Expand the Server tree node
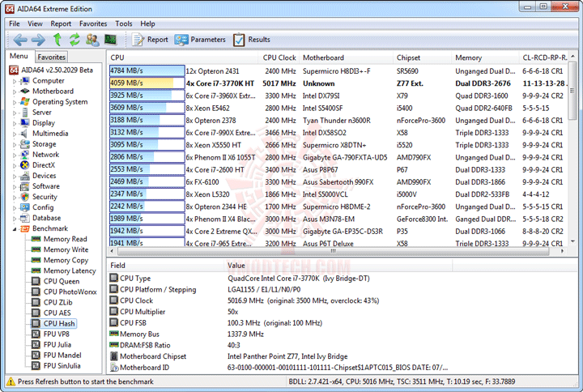Viewport: 583px width, 392px height. (15, 113)
